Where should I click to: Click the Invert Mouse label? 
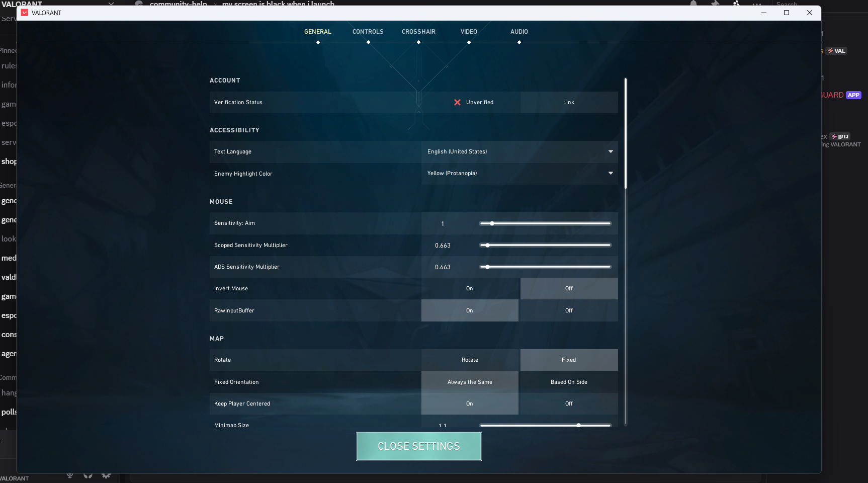[231, 289]
